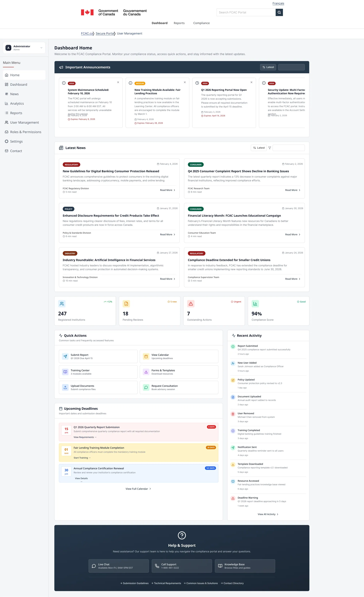Open View All Activity link

268,514
